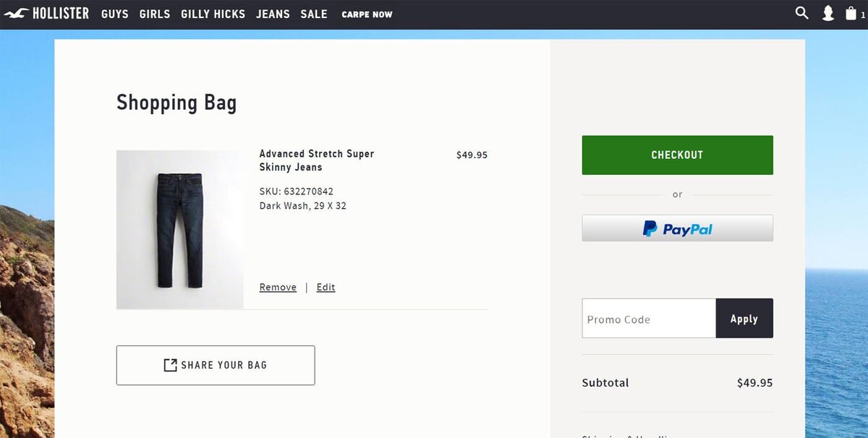Open the account profile icon
868x438 pixels.
[828, 13]
